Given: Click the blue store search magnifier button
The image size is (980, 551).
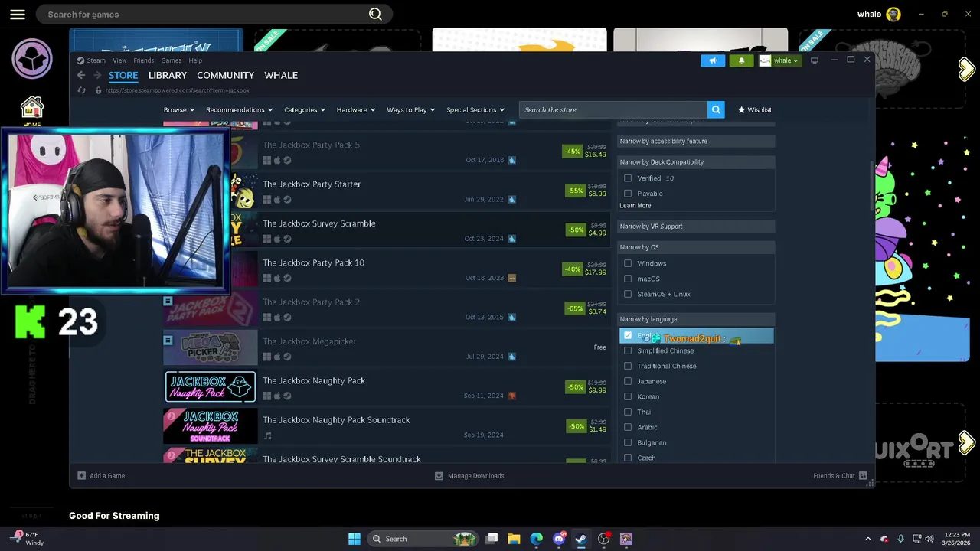Looking at the screenshot, I should pyautogui.click(x=716, y=109).
